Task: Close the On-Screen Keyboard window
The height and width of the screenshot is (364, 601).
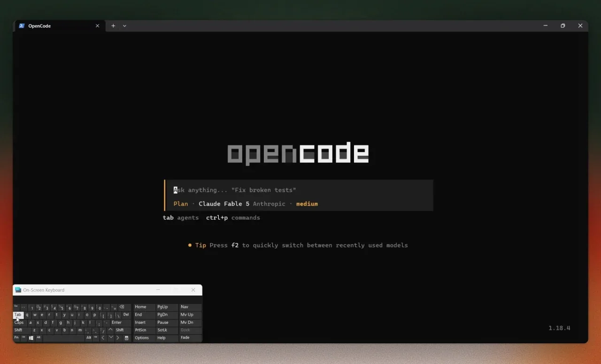Action: click(x=193, y=290)
